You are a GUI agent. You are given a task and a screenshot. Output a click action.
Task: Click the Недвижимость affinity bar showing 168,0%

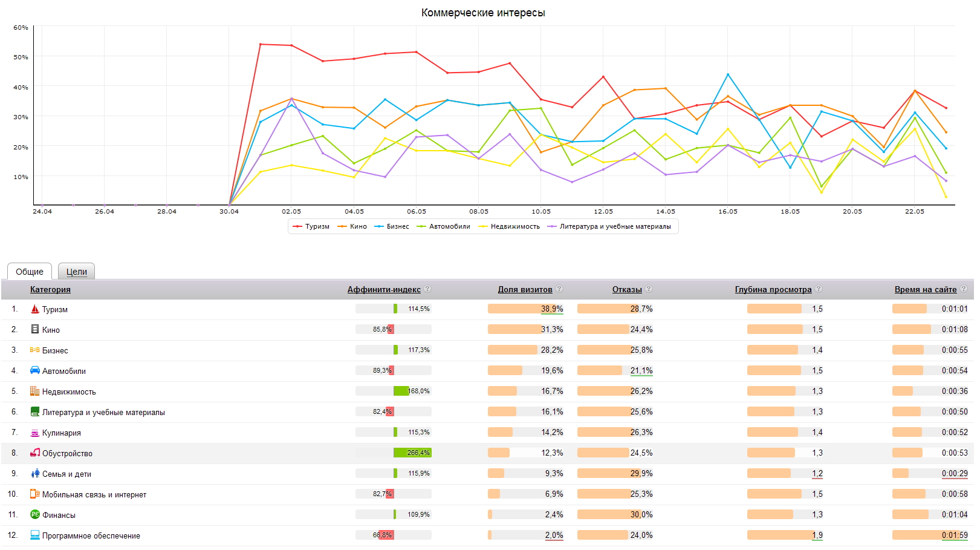coord(394,391)
